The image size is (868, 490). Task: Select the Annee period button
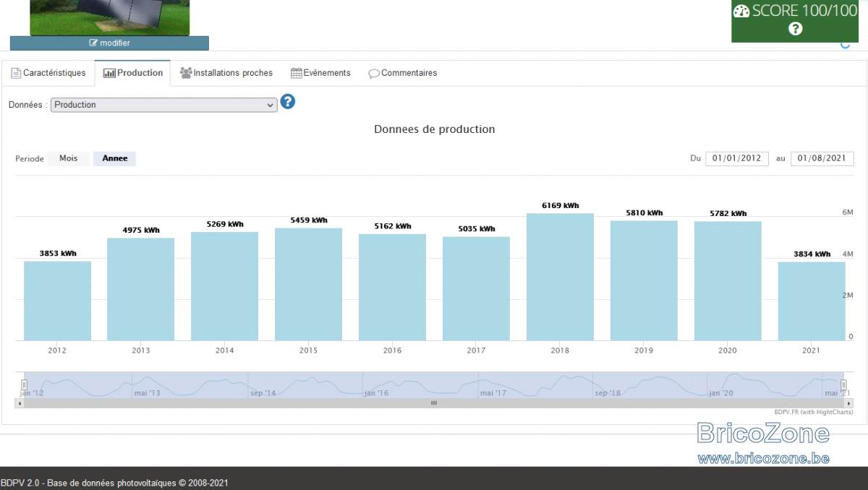pos(115,158)
